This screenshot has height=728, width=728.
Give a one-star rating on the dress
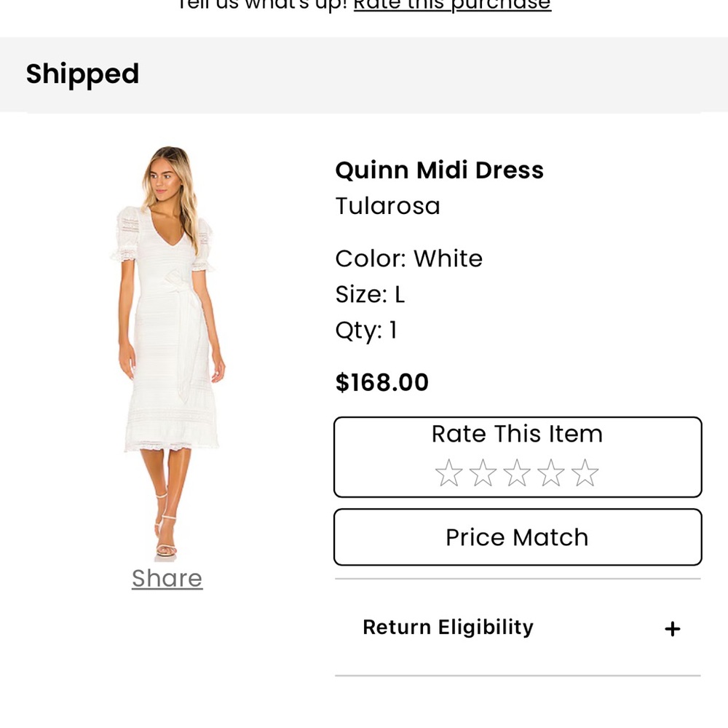(448, 472)
